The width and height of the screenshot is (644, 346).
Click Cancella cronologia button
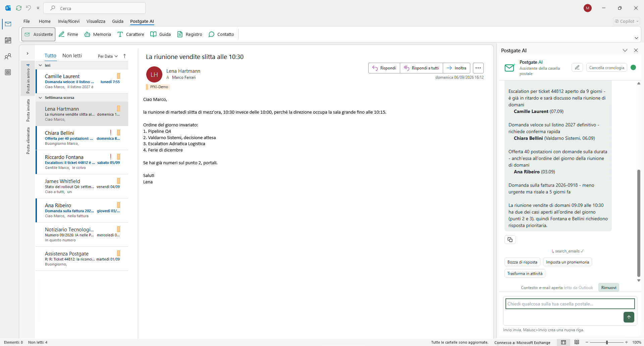pos(607,67)
